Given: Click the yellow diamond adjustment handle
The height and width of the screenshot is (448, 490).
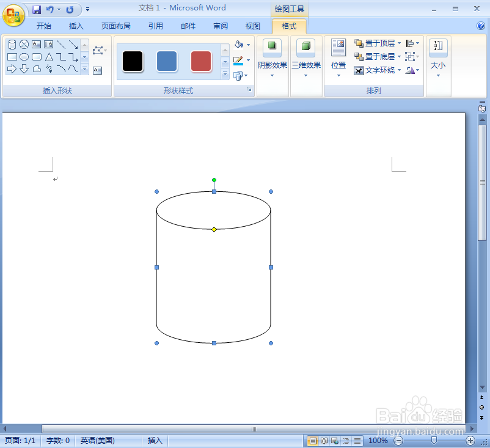Looking at the screenshot, I should pos(214,229).
